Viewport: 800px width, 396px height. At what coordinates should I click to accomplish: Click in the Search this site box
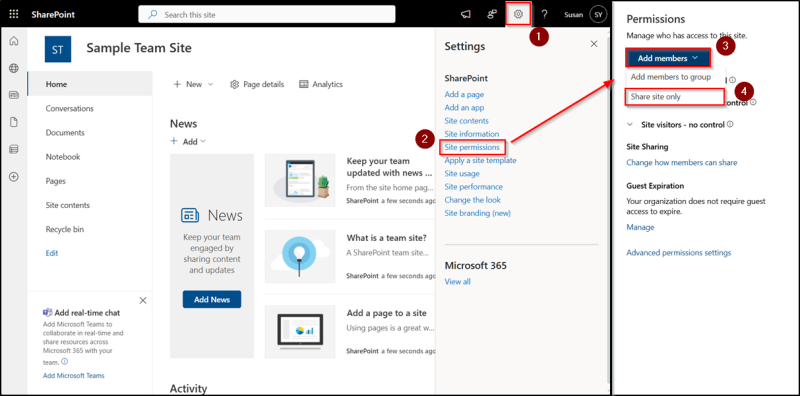coord(267,14)
